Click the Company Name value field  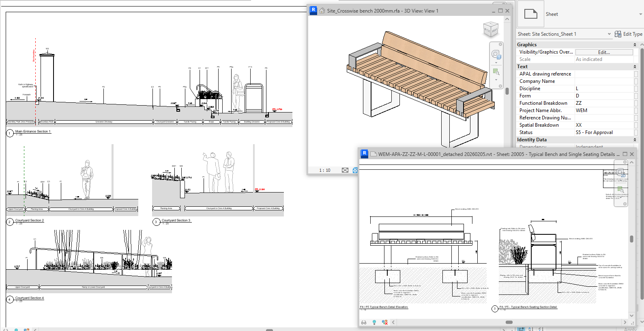604,81
